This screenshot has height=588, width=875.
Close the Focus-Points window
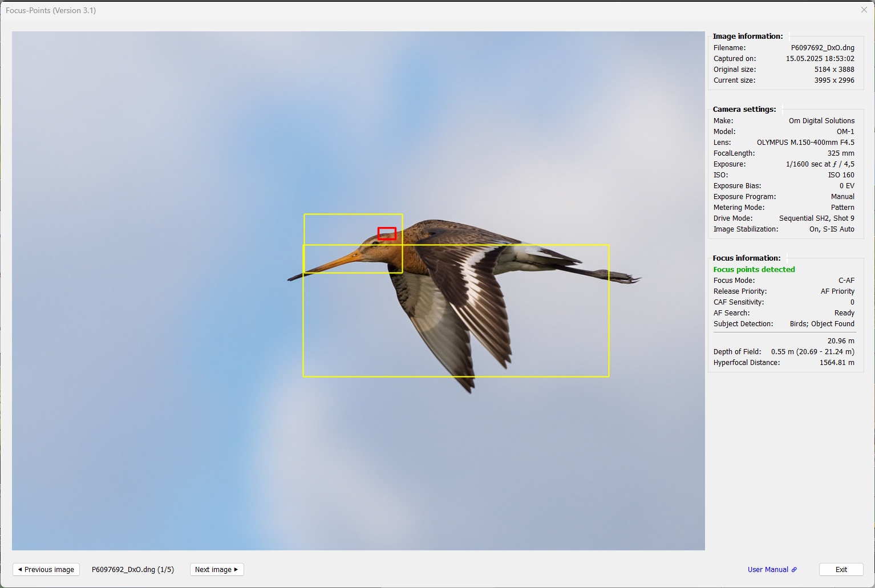(x=864, y=10)
